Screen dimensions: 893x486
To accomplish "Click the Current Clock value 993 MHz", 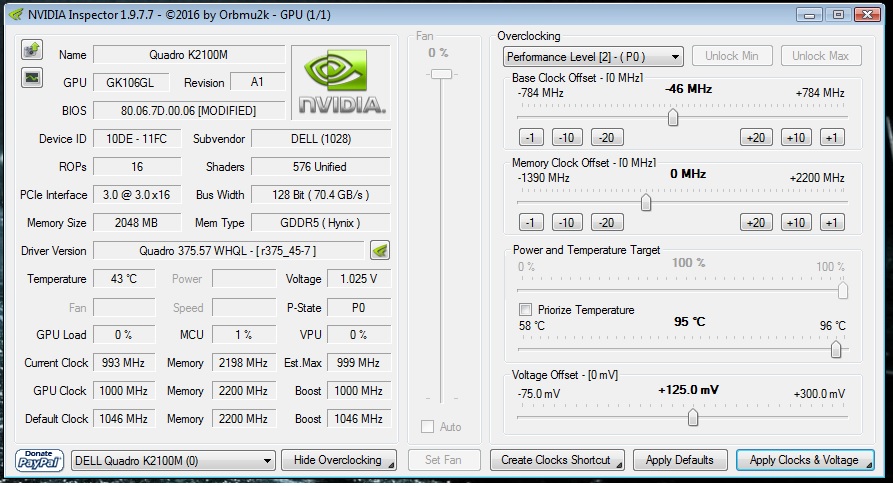I will click(124, 362).
